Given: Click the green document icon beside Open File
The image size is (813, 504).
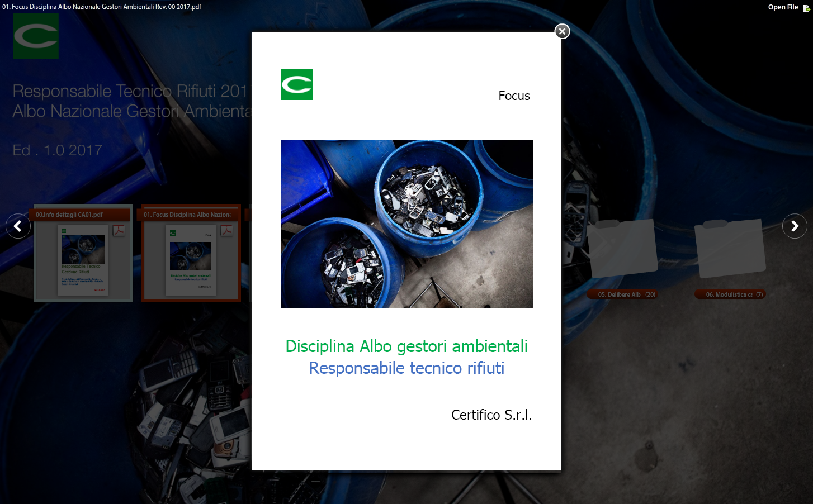Looking at the screenshot, I should click(x=806, y=8).
